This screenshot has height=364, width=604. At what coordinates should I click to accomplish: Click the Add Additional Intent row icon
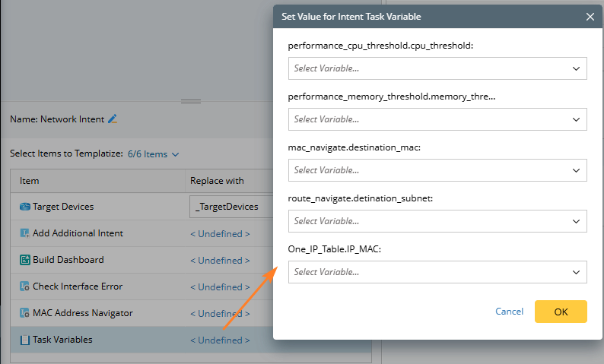[24, 233]
